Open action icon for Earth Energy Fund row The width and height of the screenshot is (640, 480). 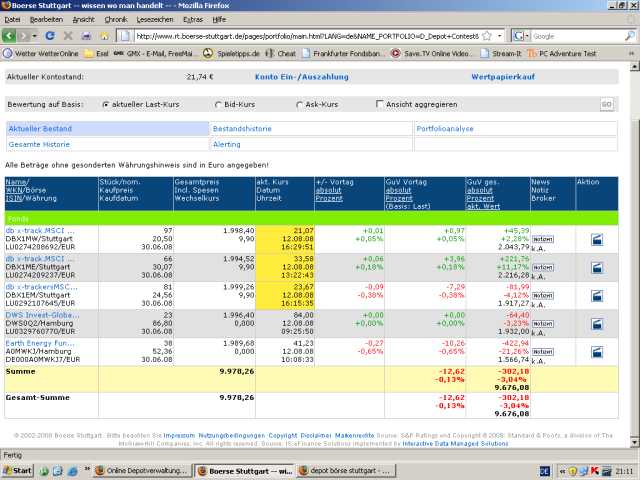(x=597, y=352)
